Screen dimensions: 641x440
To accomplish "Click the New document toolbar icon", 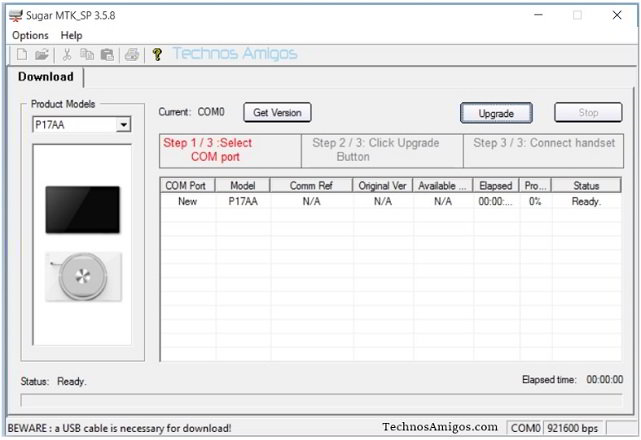I will [22, 54].
